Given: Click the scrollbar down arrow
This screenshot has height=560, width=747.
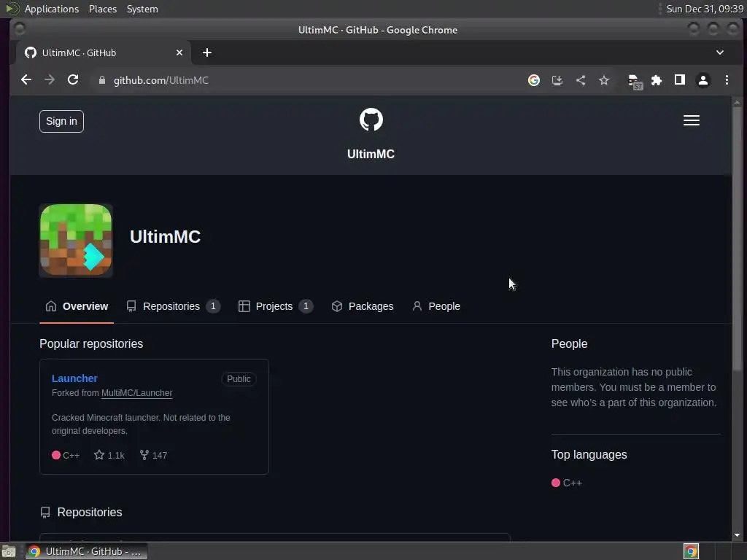Looking at the screenshot, I should point(737,535).
